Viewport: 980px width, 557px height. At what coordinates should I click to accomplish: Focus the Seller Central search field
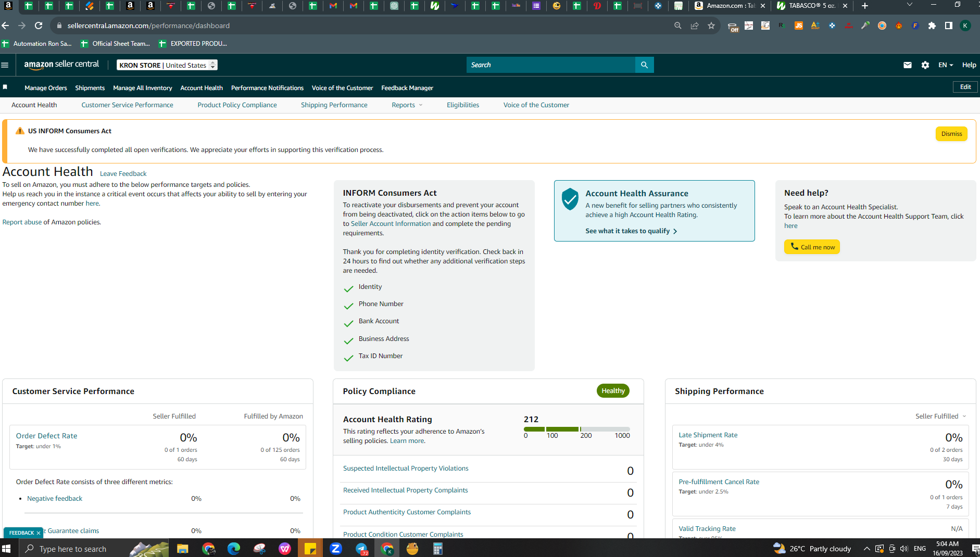[x=550, y=65]
